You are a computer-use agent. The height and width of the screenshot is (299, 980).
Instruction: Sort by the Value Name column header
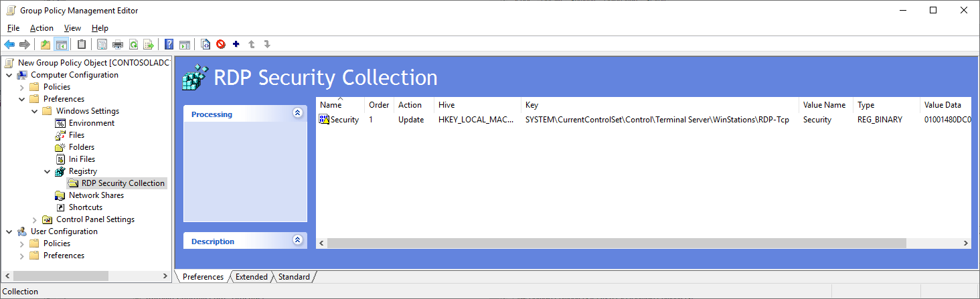(827, 105)
